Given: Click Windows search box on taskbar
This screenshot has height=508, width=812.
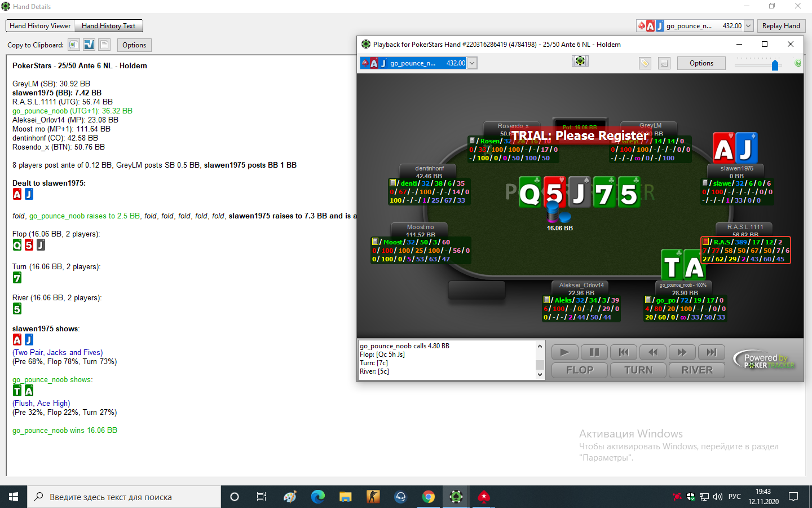Looking at the screenshot, I should coord(124,497).
